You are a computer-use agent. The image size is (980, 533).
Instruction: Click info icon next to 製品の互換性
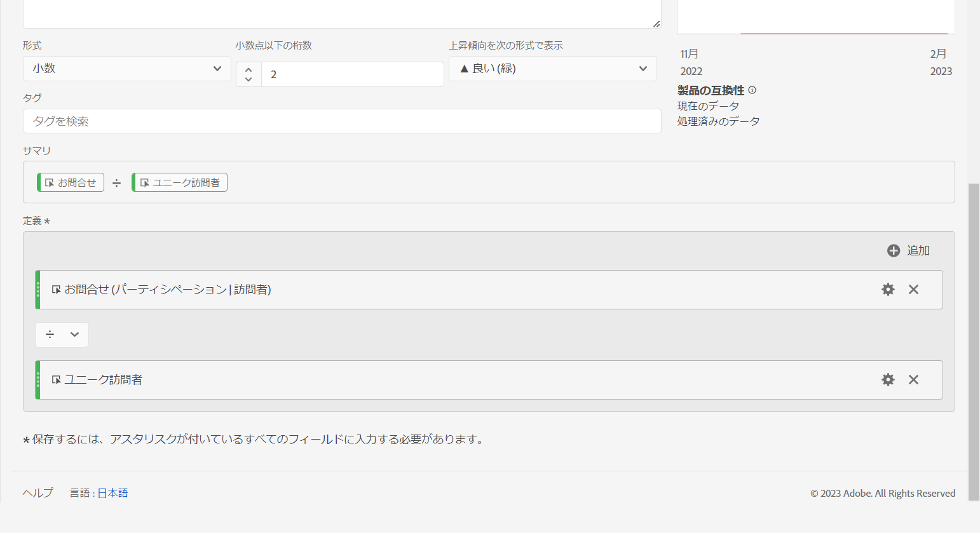pyautogui.click(x=752, y=90)
